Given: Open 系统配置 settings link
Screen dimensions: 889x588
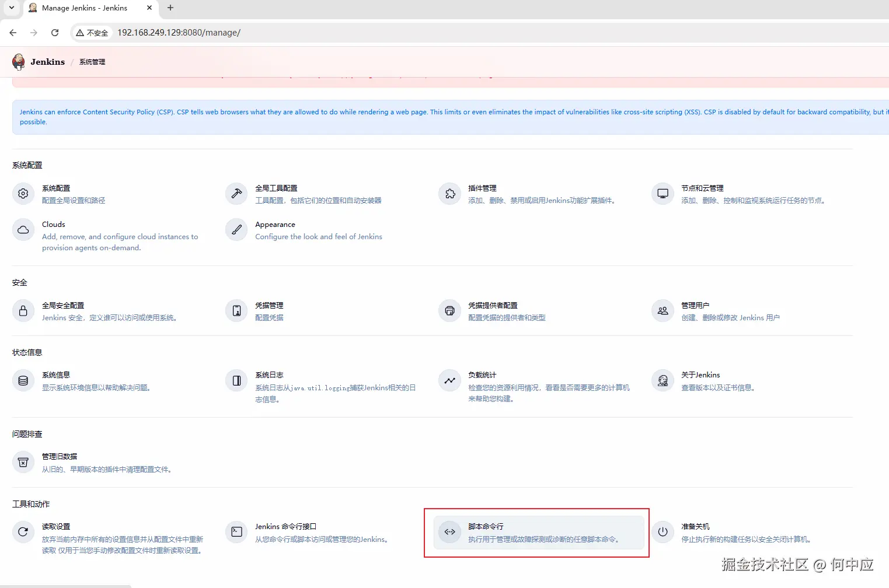Looking at the screenshot, I should [x=56, y=188].
